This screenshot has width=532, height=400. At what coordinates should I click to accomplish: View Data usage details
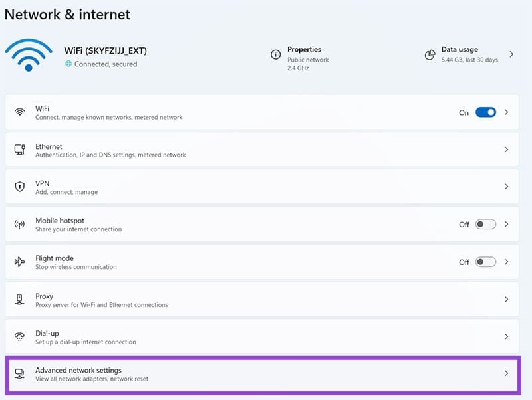[x=511, y=55]
